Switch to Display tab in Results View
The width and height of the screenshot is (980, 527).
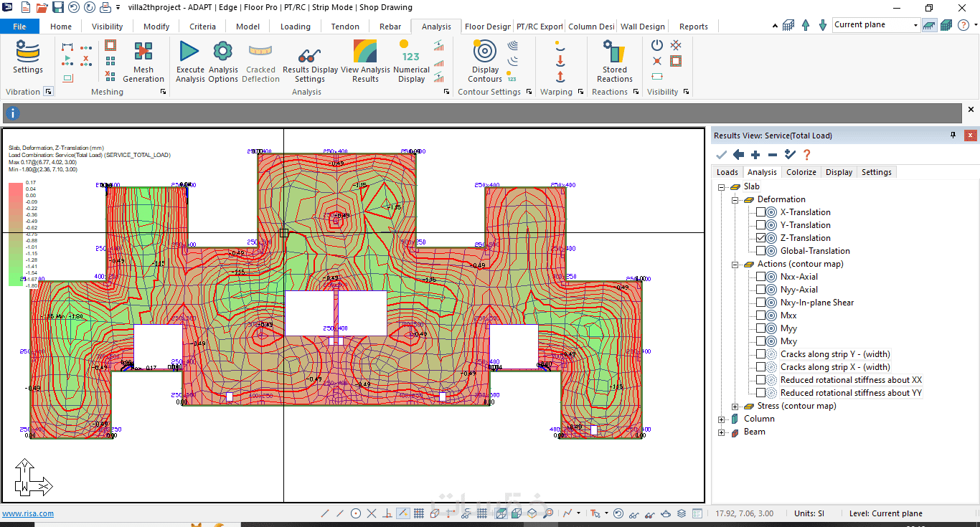pos(839,172)
